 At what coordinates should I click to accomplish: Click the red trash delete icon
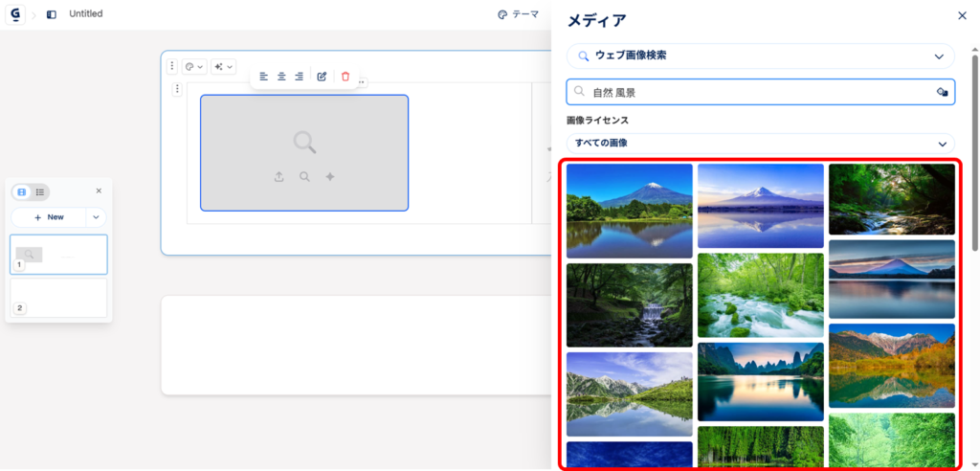point(345,77)
